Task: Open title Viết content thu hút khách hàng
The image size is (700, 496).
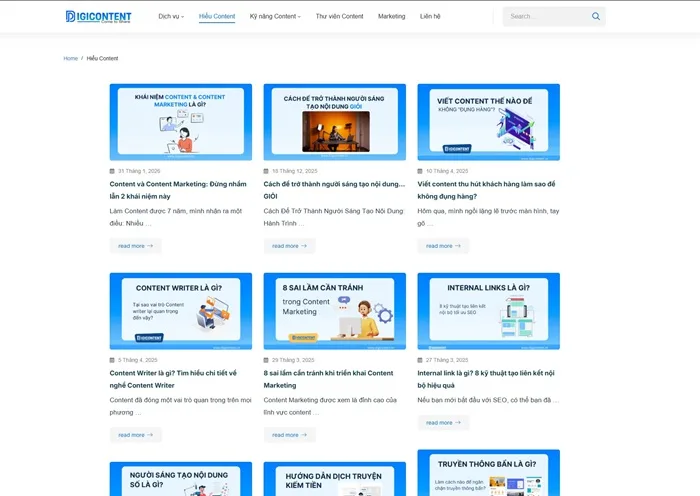Action: 487,190
